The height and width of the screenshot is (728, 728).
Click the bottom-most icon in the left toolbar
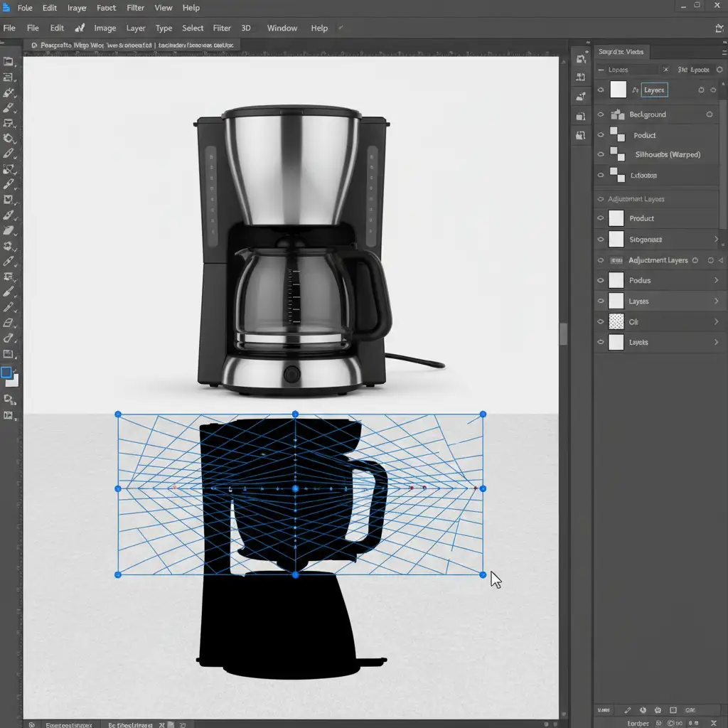(9, 415)
